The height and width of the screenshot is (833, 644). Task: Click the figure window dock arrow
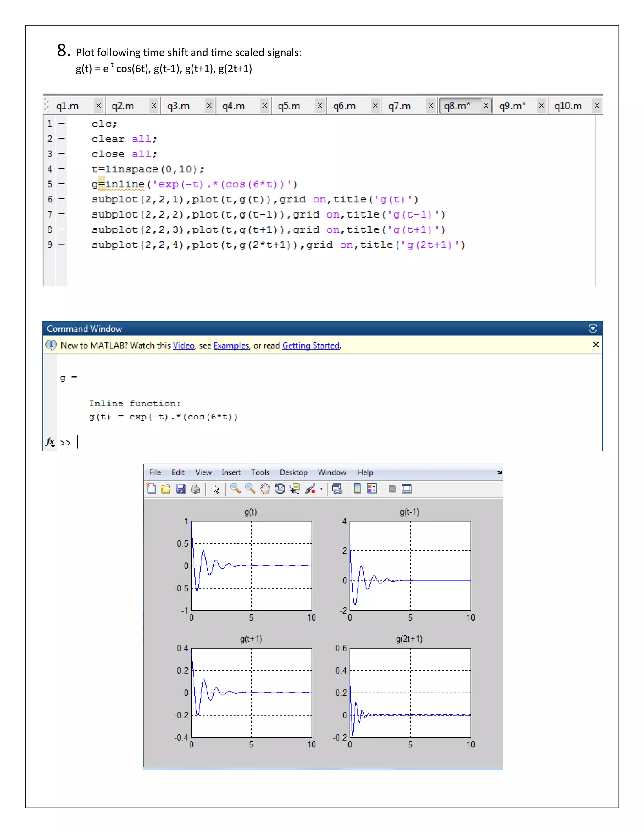[x=499, y=472]
